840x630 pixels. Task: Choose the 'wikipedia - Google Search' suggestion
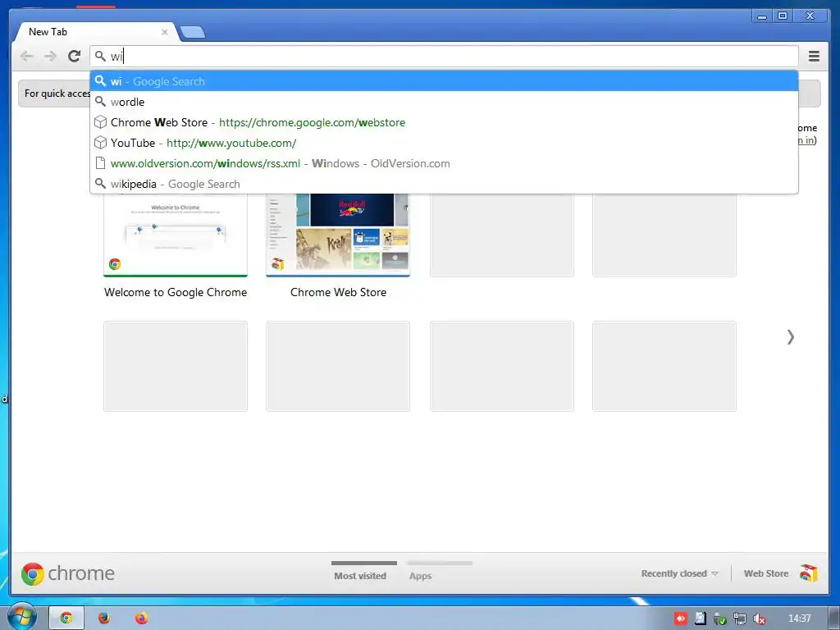[444, 184]
